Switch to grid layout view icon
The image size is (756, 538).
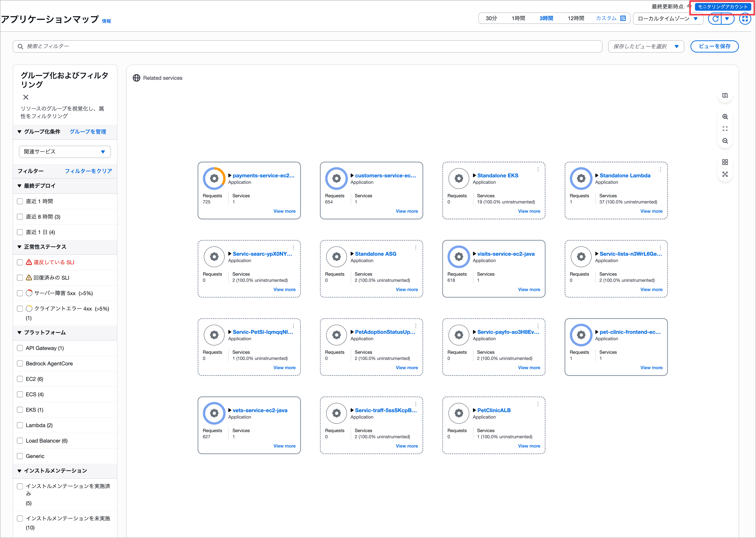[725, 162]
